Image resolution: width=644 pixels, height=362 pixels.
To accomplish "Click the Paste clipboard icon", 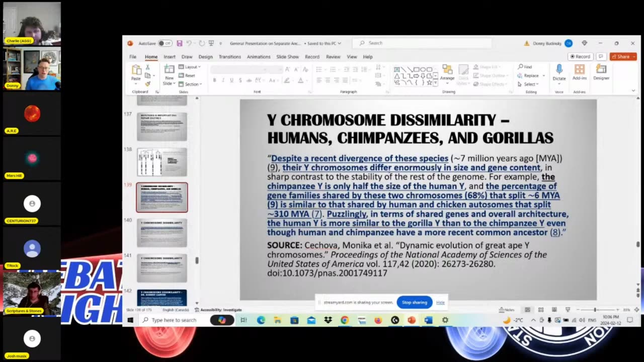I will click(136, 70).
